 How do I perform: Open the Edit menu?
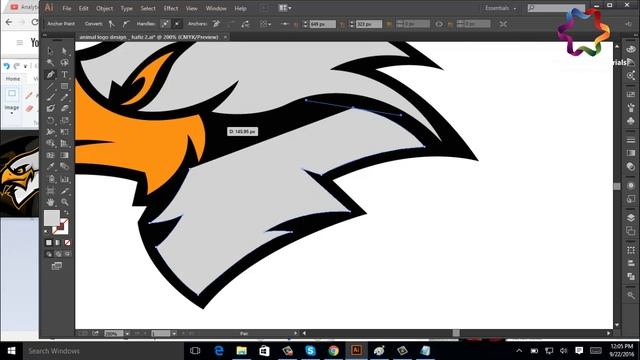pos(83,8)
